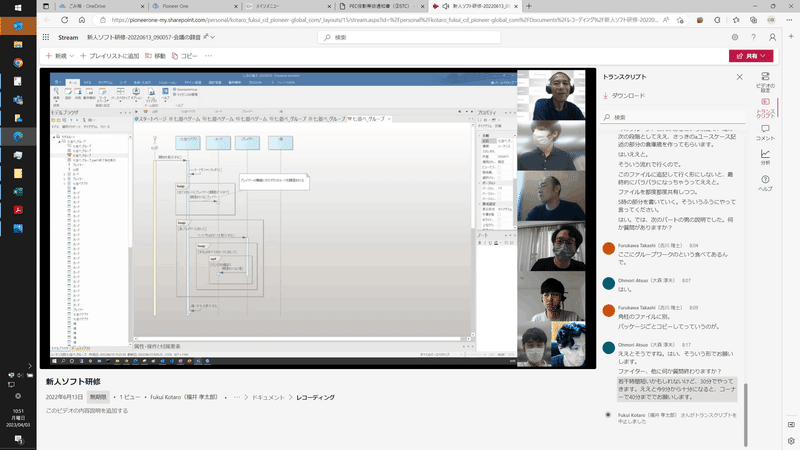Close the 新人ソフト研修 browser tab
This screenshot has height=450, width=800.
(x=516, y=6)
